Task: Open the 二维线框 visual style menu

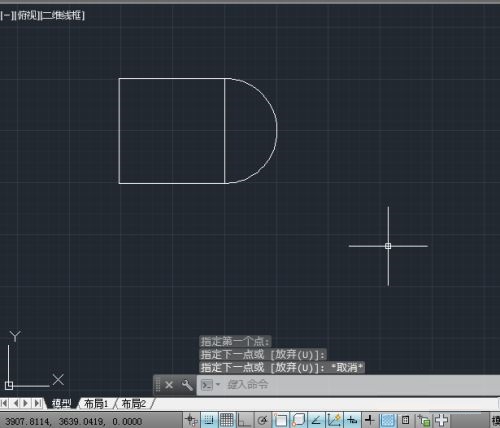Action: (62, 15)
